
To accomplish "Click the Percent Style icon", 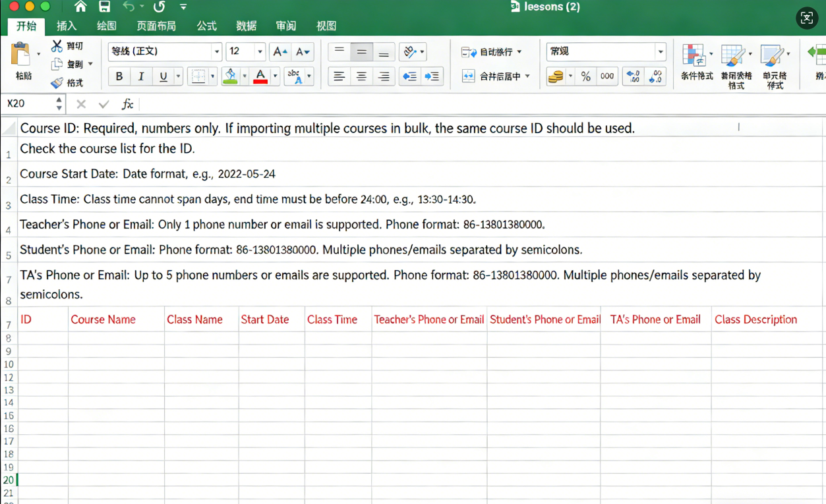I will [x=585, y=76].
